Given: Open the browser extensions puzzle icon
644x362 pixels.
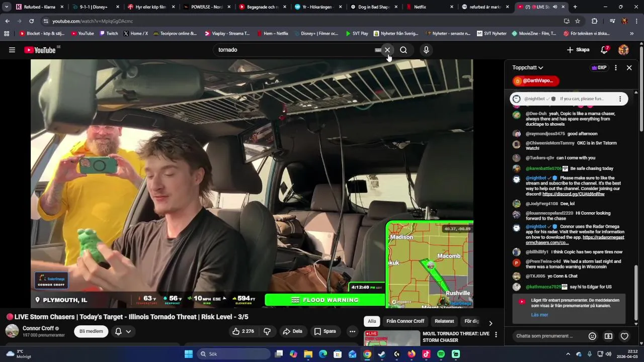Looking at the screenshot, I should (595, 21).
